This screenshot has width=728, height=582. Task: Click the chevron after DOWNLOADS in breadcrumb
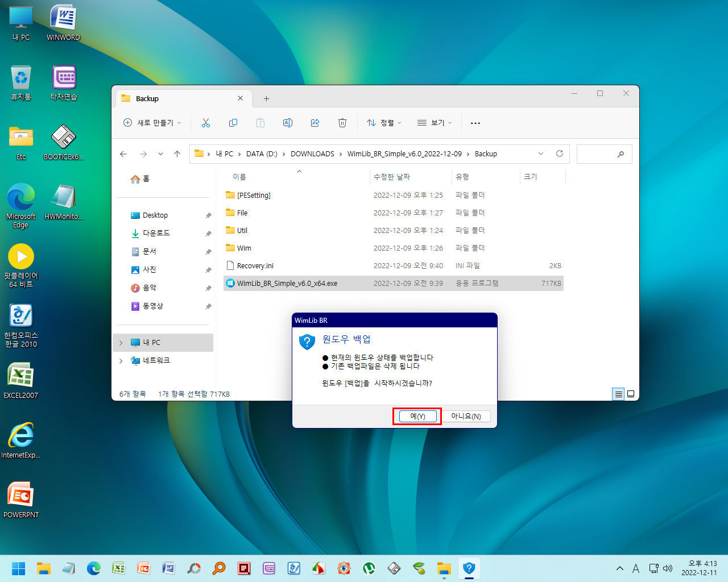click(341, 154)
